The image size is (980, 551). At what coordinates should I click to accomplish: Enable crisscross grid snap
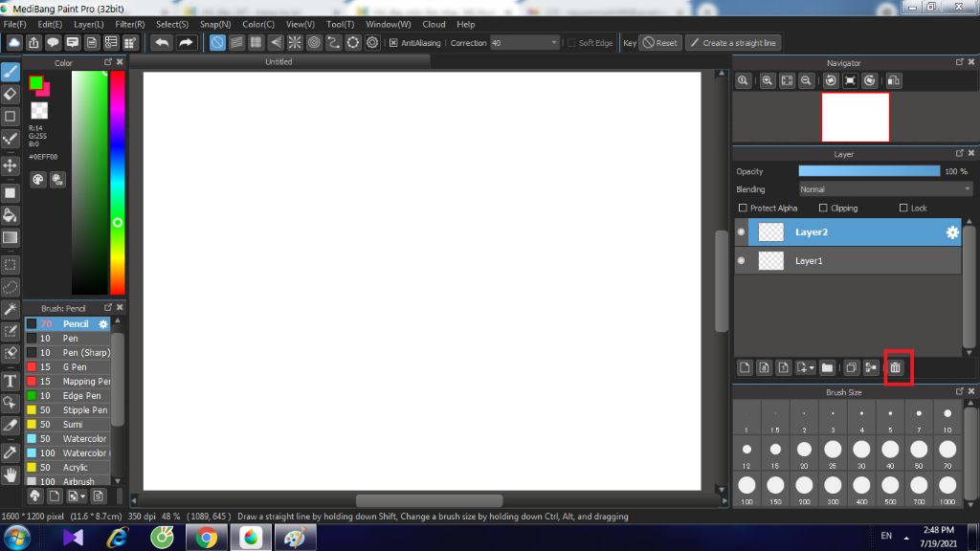pyautogui.click(x=256, y=42)
